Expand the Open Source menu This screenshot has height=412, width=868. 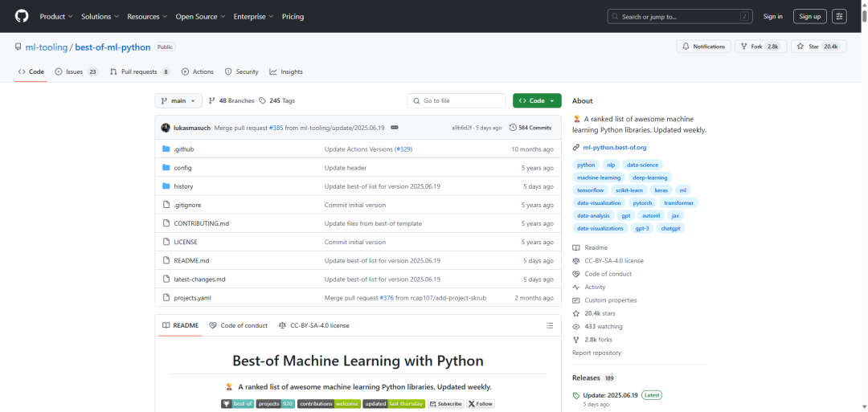[x=200, y=17]
